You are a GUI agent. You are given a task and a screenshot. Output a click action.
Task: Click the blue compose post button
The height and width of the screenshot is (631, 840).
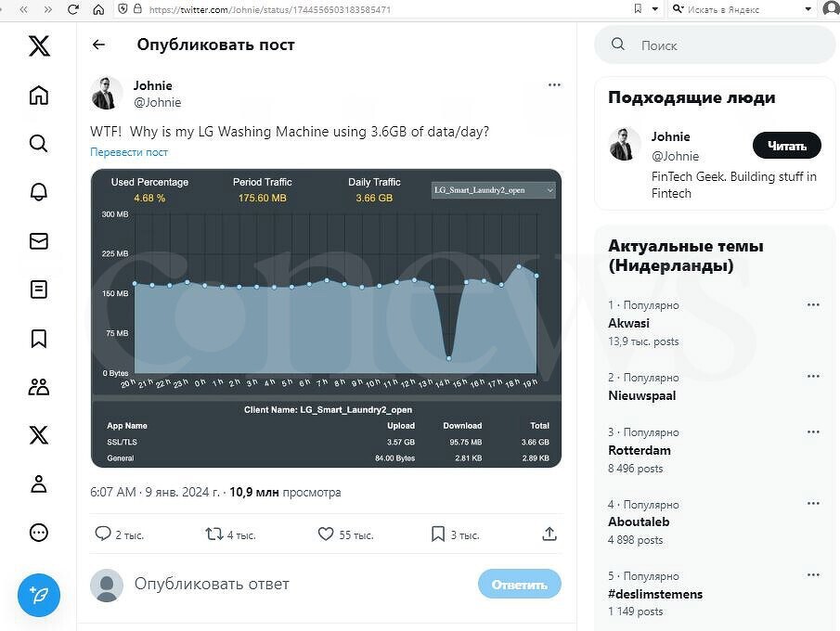[38, 595]
